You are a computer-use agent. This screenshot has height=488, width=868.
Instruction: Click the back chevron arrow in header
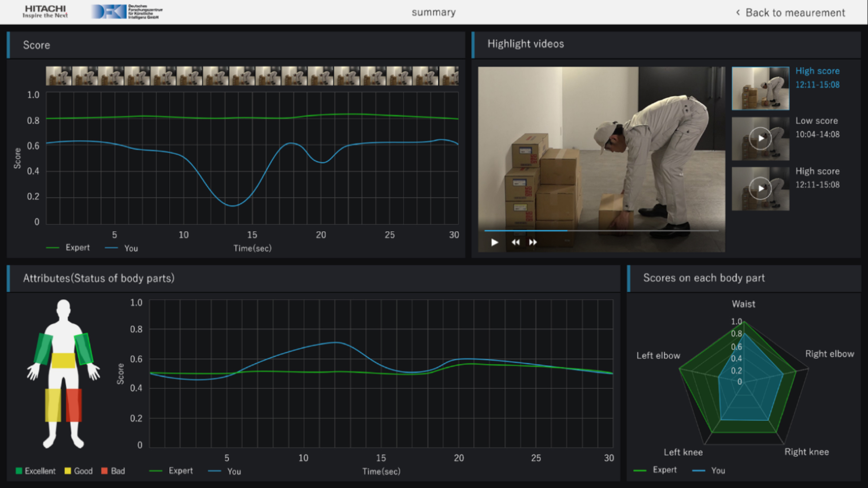pyautogui.click(x=738, y=12)
